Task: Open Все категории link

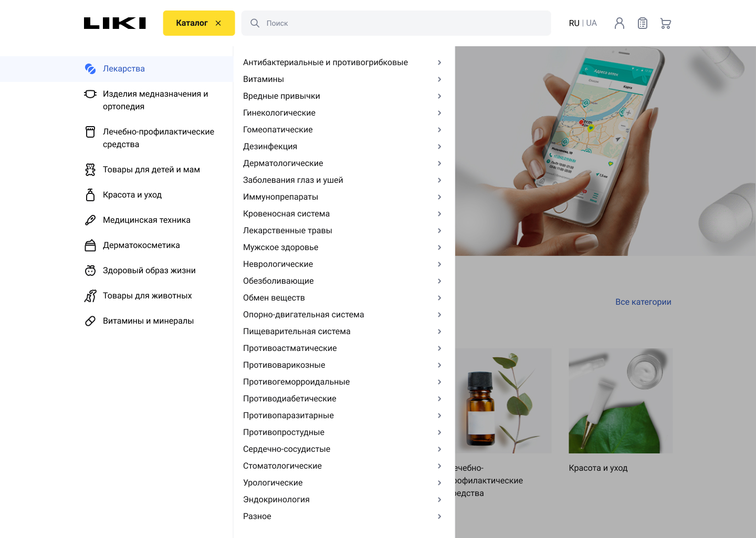Action: tap(643, 302)
